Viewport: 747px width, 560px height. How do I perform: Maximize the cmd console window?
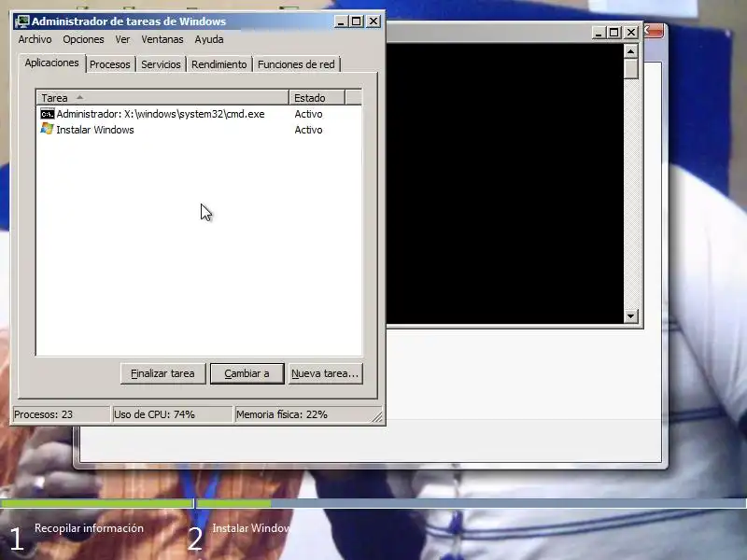click(614, 33)
